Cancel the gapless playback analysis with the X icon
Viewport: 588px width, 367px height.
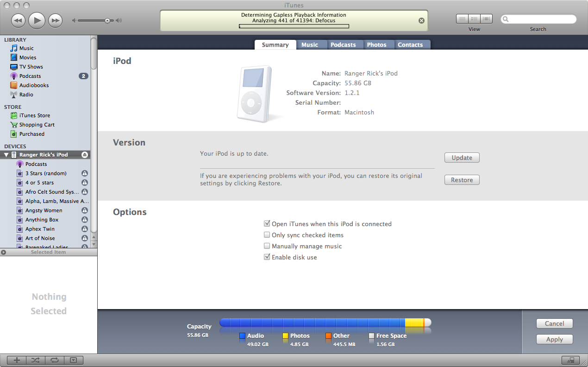421,20
